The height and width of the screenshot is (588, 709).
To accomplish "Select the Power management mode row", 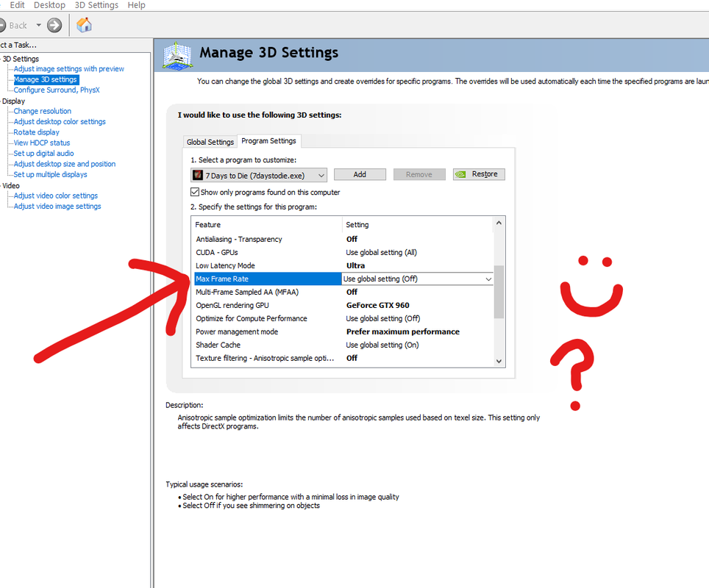I will [x=343, y=331].
